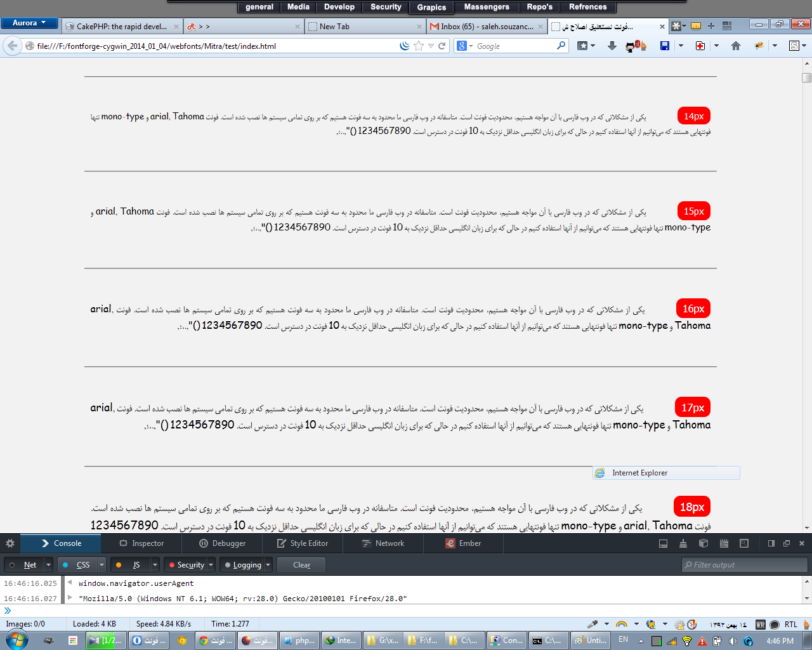Expand the Logging filter dropdown arrow
Screen dimensions: 812x650
pos(268,565)
